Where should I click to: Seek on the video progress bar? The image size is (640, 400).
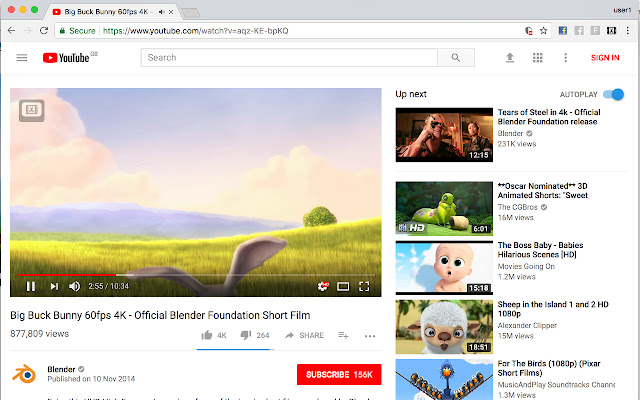click(x=196, y=275)
